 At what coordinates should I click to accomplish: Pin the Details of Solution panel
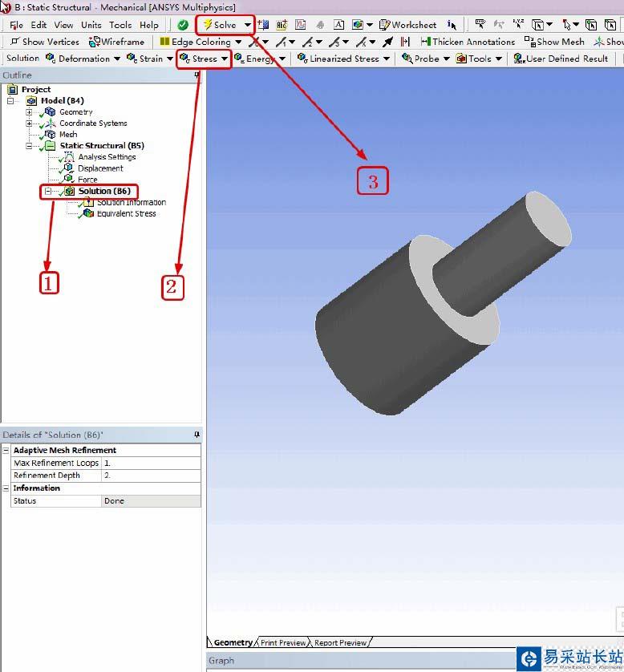coord(197,435)
